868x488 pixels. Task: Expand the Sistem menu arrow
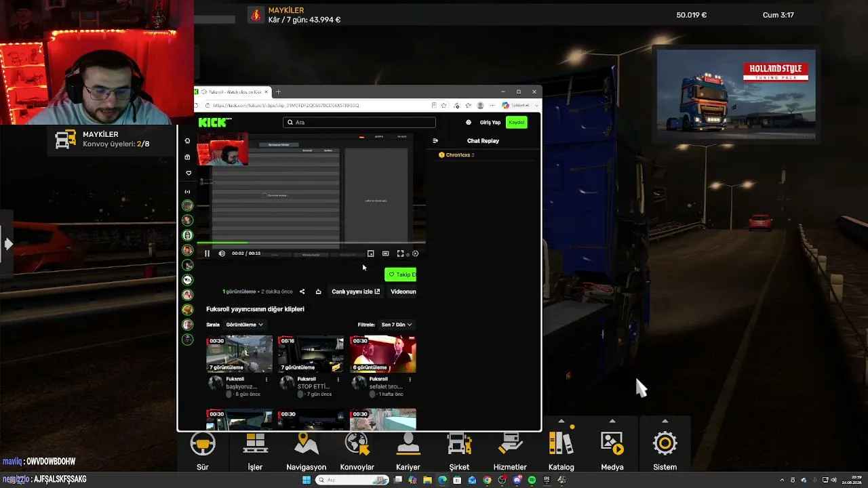click(665, 421)
